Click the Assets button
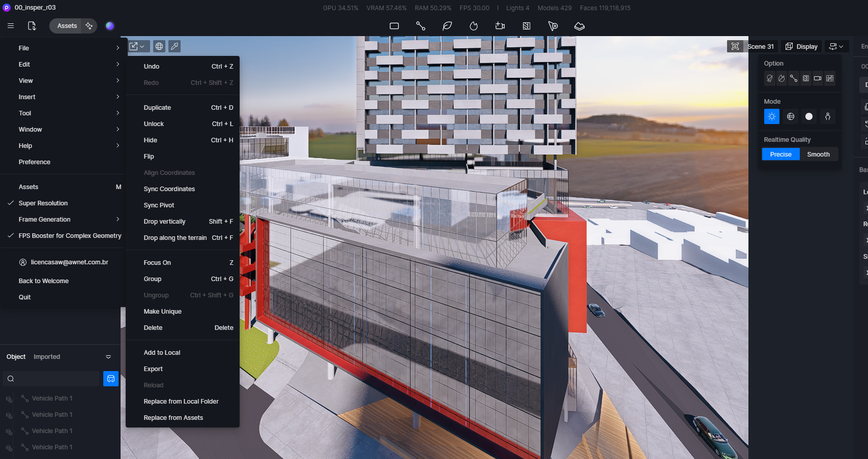Viewport: 868px width, 459px height. click(67, 26)
